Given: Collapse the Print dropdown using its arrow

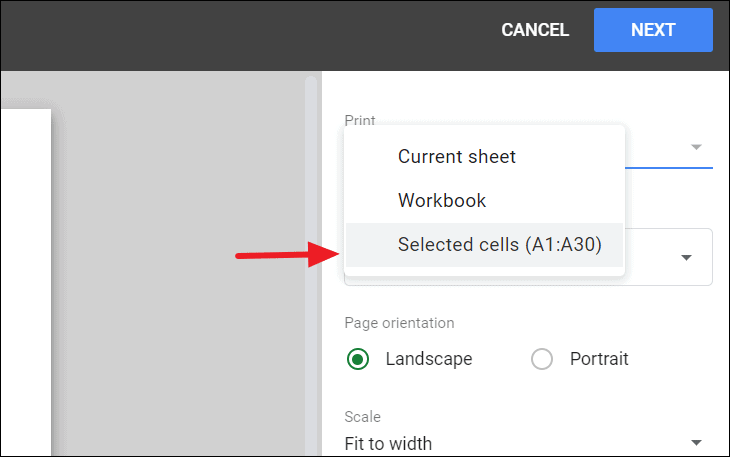Looking at the screenshot, I should coord(696,147).
